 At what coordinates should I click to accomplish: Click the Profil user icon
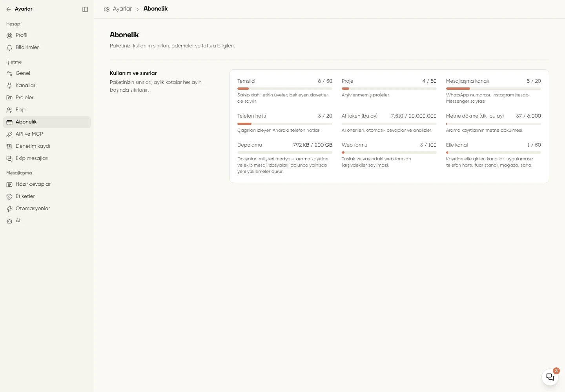point(9,35)
